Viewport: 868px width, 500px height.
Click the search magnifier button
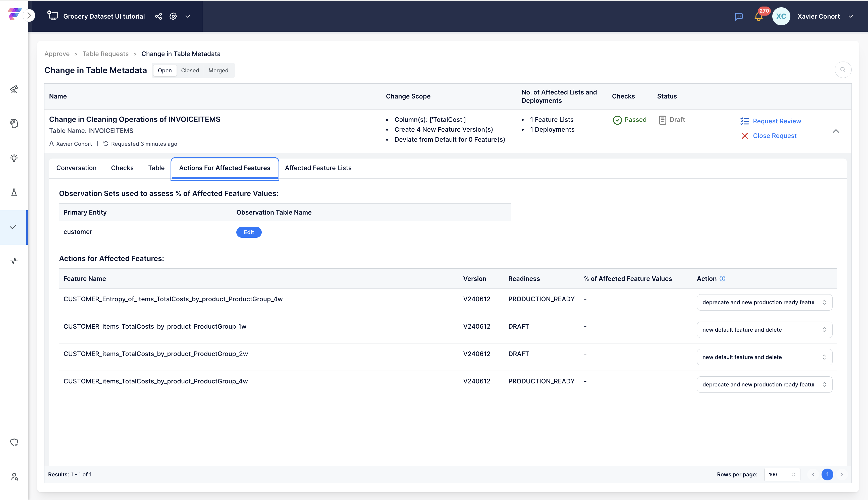(843, 70)
